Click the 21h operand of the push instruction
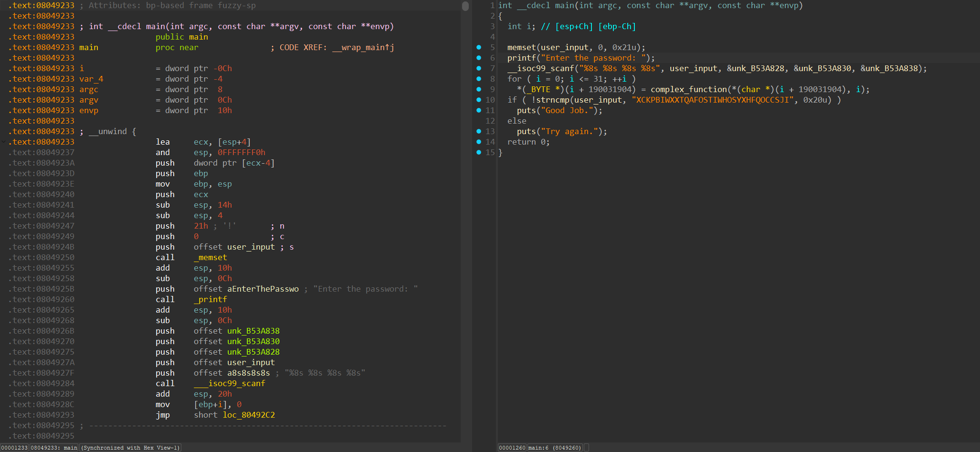The image size is (980, 452). tap(201, 226)
